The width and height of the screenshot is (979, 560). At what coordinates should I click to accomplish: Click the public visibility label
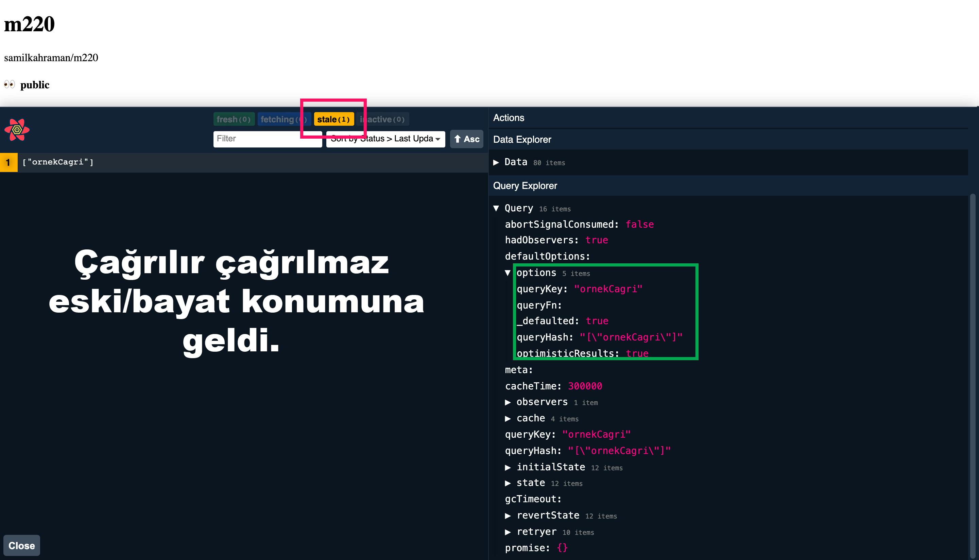click(35, 85)
